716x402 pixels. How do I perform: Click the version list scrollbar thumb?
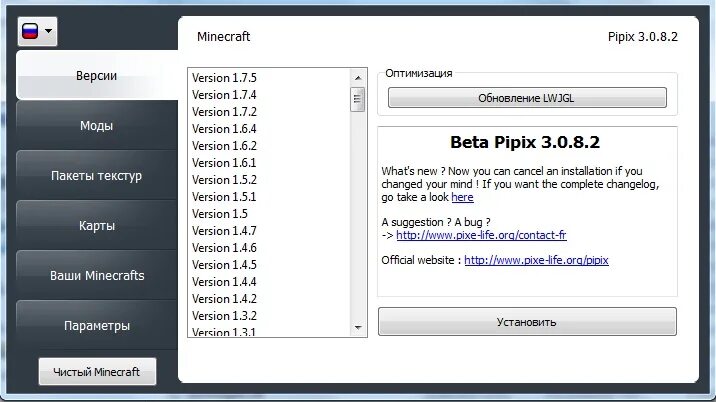[358, 99]
